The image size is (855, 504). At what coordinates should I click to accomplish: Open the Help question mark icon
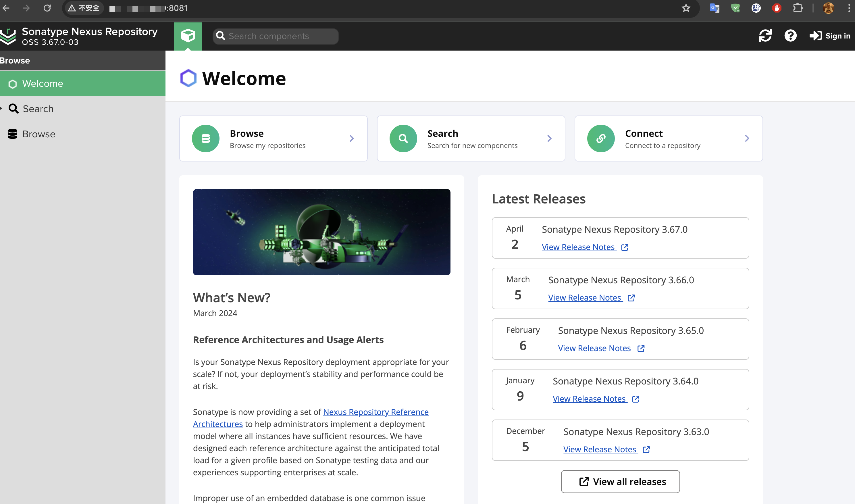point(790,36)
